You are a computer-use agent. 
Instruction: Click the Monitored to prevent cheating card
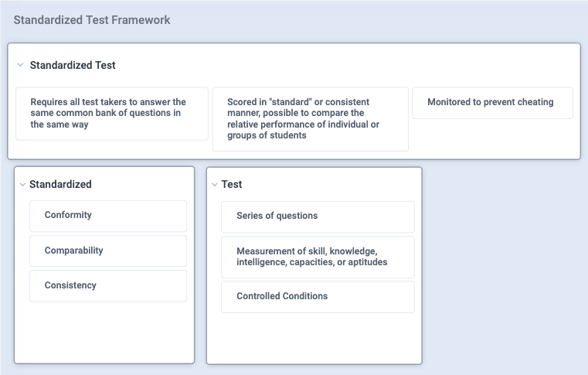[x=492, y=103]
